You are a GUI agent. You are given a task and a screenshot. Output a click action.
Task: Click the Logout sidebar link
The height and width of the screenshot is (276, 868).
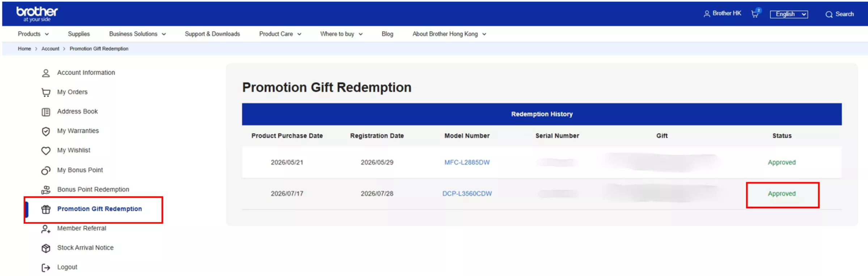[67, 267]
